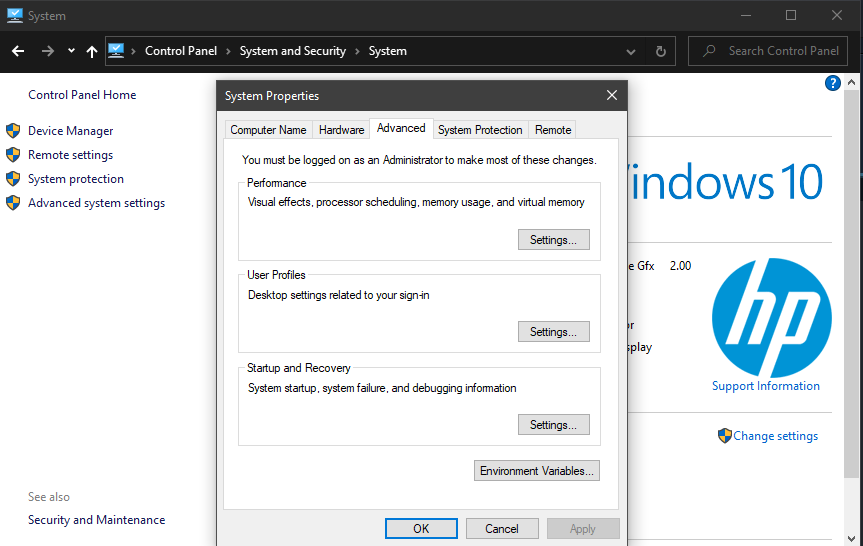The height and width of the screenshot is (546, 863).
Task: Click the Advanced system settings link
Action: point(96,203)
